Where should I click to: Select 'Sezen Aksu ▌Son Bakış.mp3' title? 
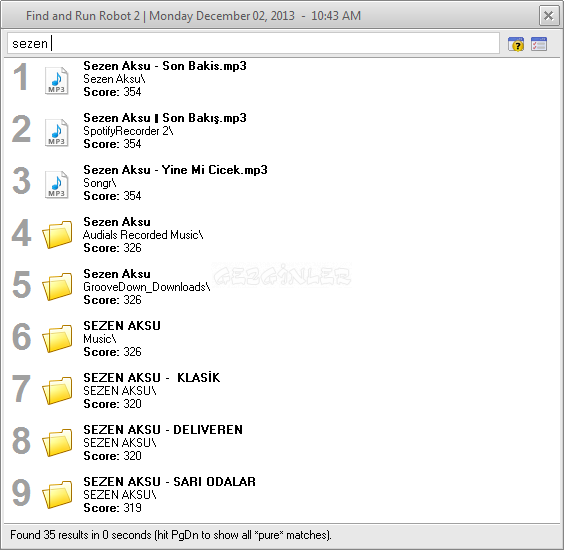click(x=165, y=118)
